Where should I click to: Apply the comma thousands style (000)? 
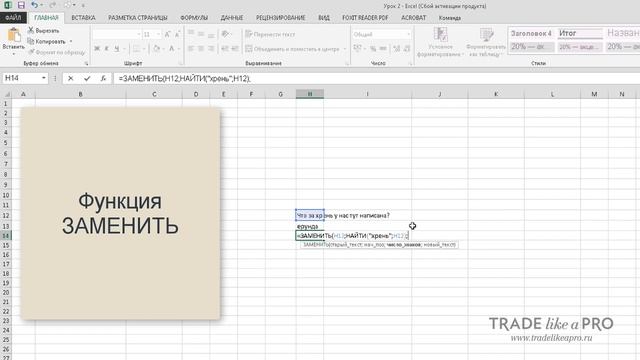pyautogui.click(x=383, y=49)
